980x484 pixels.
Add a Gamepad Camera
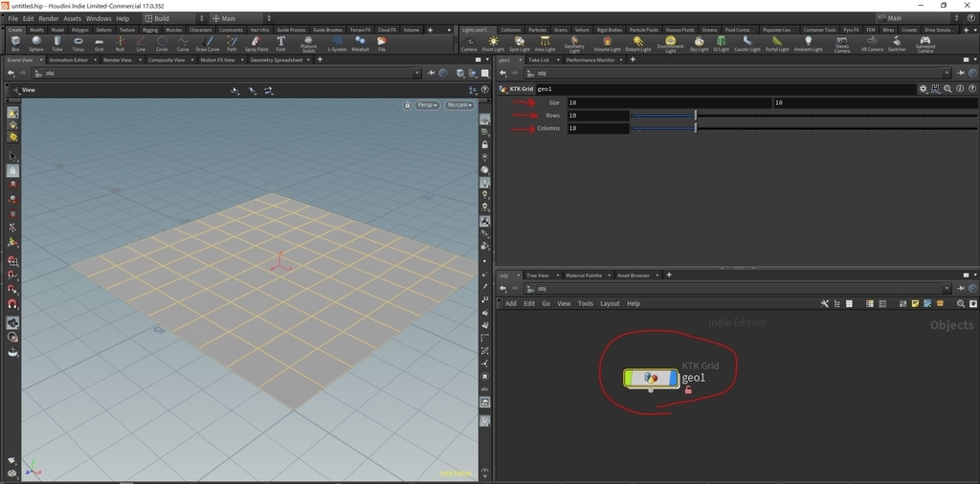tap(925, 44)
